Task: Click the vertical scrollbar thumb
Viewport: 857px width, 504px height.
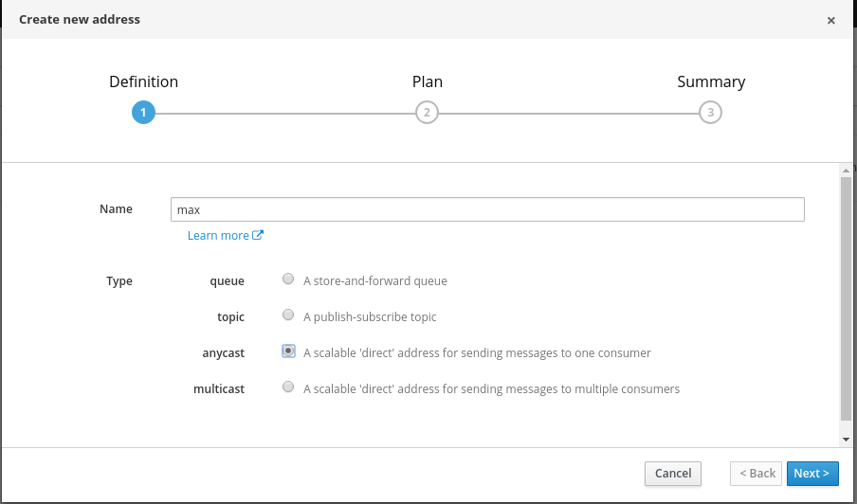Action: pos(846,298)
